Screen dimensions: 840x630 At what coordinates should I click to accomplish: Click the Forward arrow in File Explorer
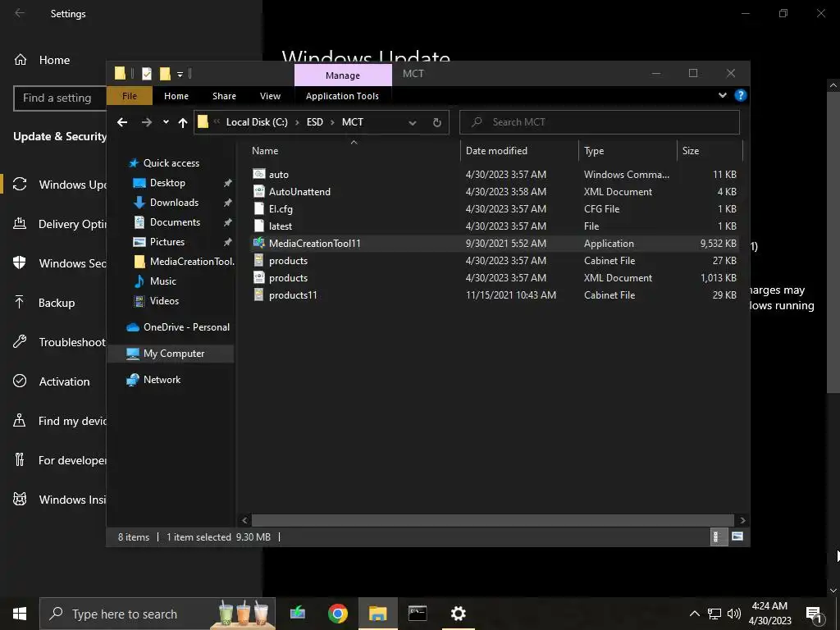(x=146, y=123)
